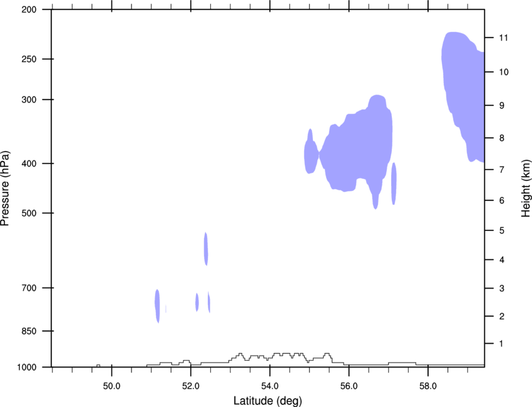This screenshot has height=407, width=532.
Task: Click the 10 km height label
Action: (504, 72)
